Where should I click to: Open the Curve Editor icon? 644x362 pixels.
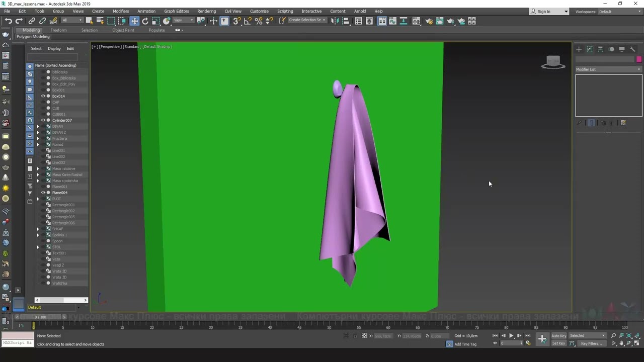click(x=392, y=21)
